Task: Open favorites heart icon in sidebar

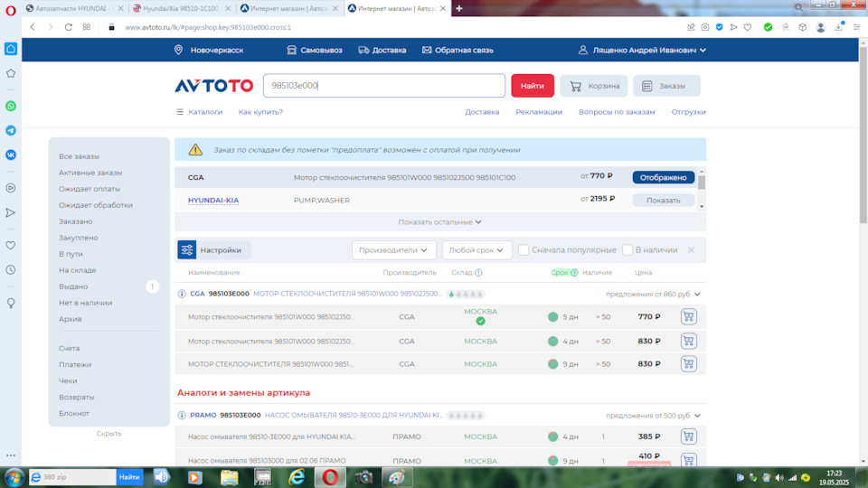Action: (11, 245)
